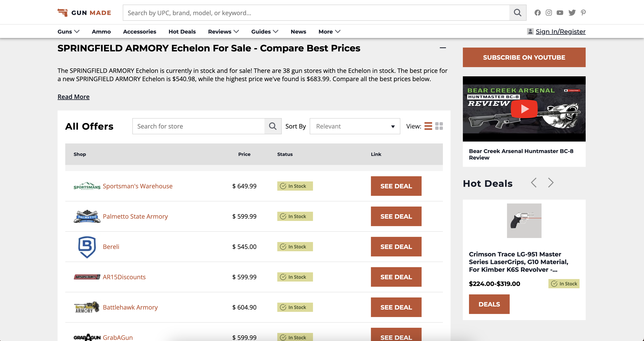
Task: Click the Battlehawk Armory logo
Action: [x=87, y=307]
